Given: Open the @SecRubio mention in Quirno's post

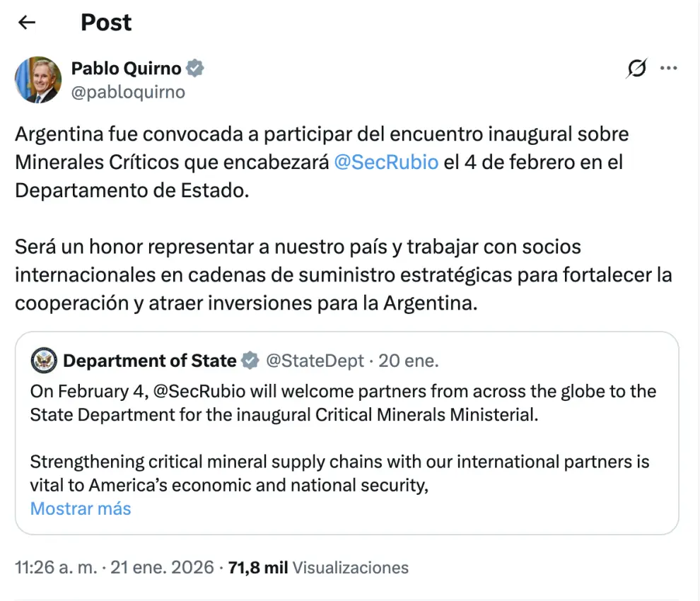Looking at the screenshot, I should (387, 162).
